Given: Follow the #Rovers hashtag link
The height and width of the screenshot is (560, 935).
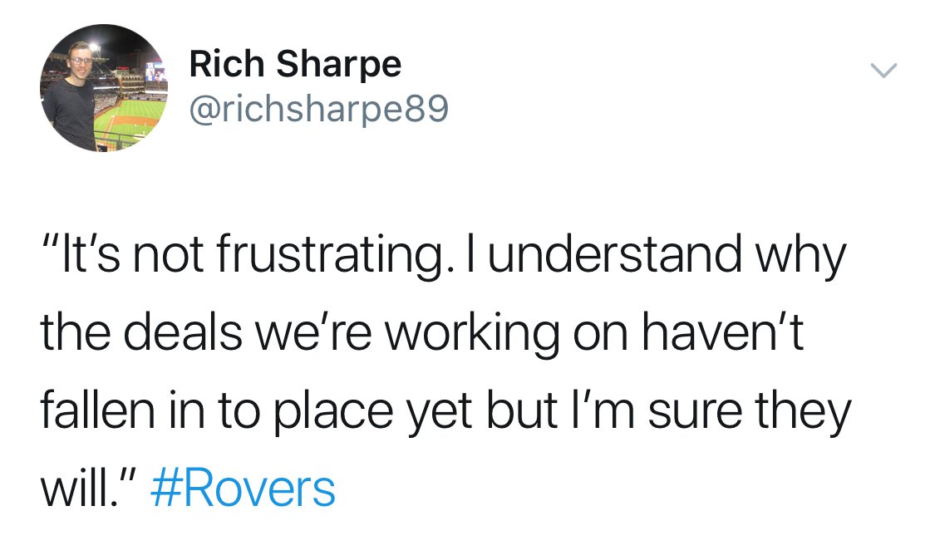Looking at the screenshot, I should click(243, 489).
